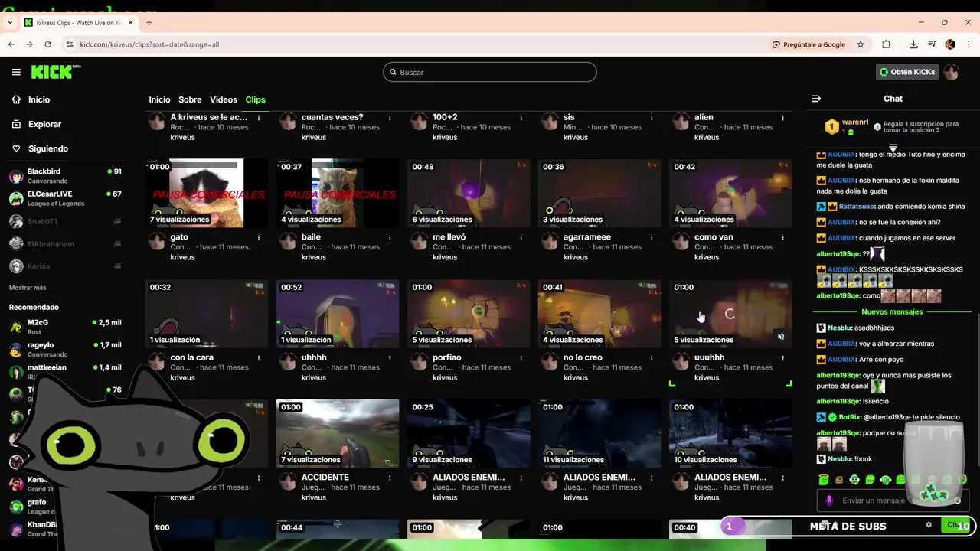Open options menu for clip 'agarrameee'
This screenshot has width=980, height=551.
point(652,238)
